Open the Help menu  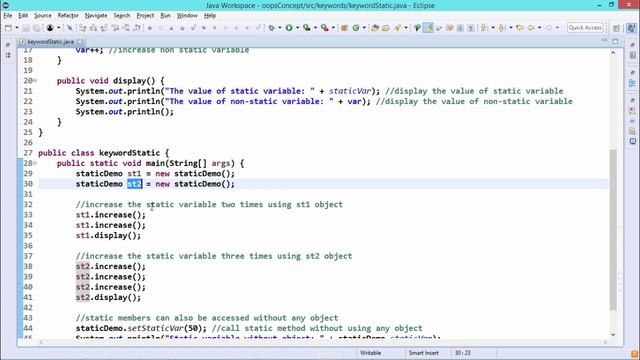[x=210, y=16]
